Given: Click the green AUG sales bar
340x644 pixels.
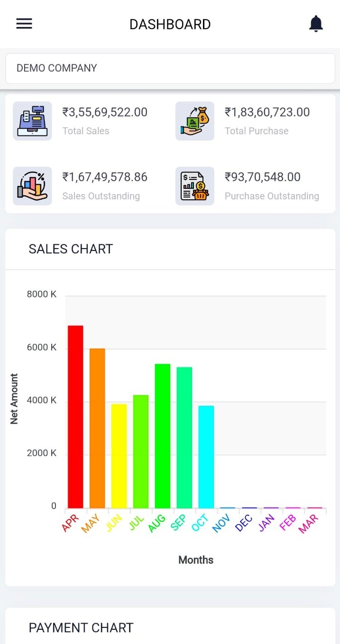Looking at the screenshot, I should tap(163, 436).
